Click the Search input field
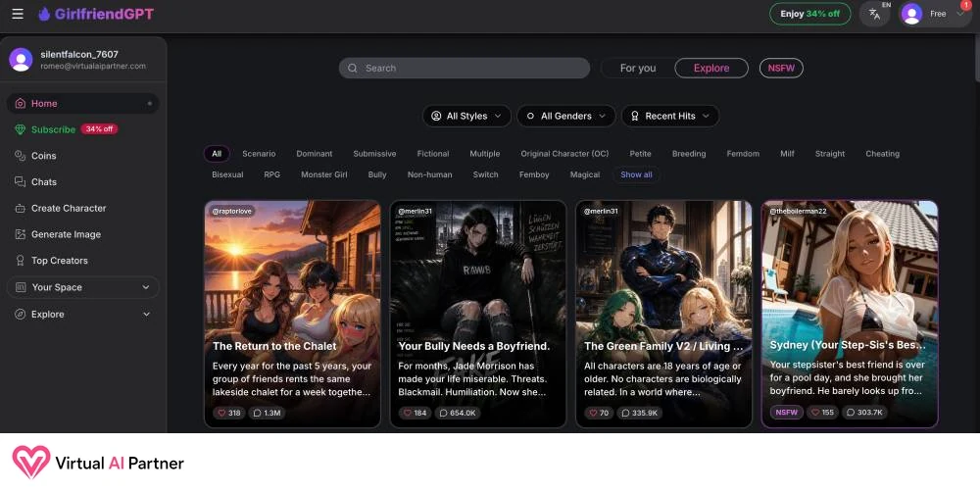This screenshot has height=493, width=980. point(465,68)
